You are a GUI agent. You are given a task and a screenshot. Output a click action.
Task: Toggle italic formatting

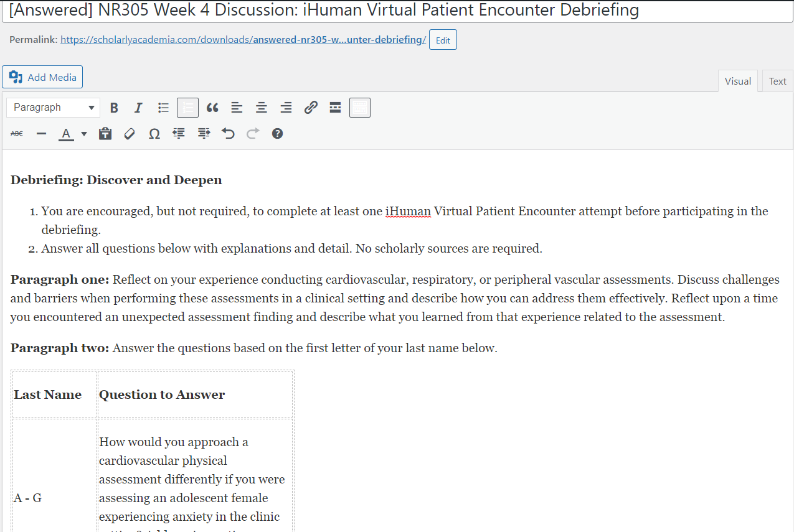pos(138,108)
